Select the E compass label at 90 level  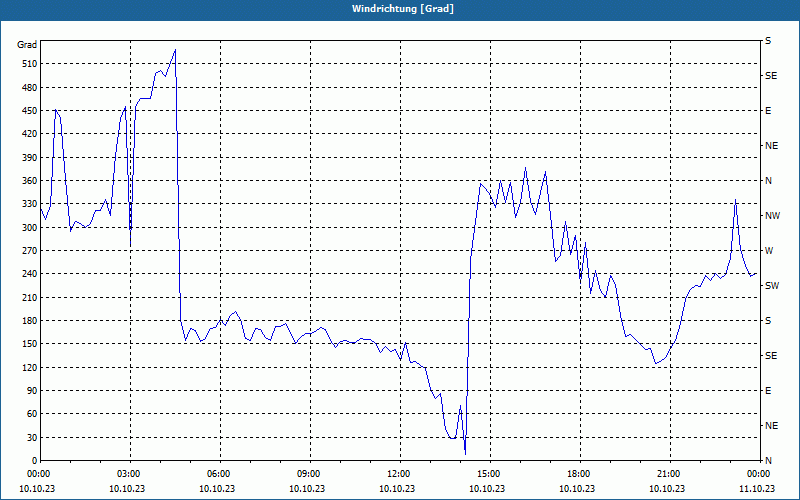coord(768,391)
